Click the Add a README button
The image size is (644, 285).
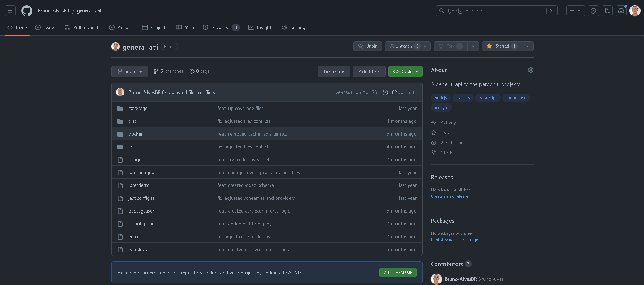[398, 273]
